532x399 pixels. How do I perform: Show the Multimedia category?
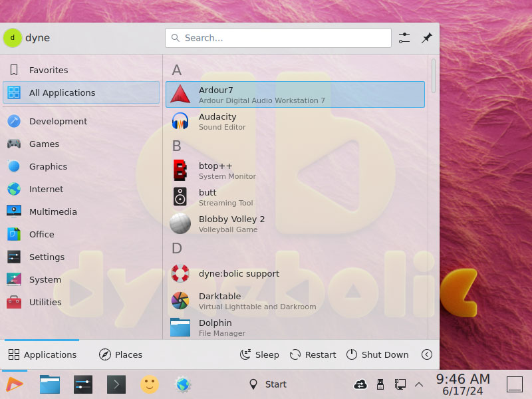(x=81, y=211)
